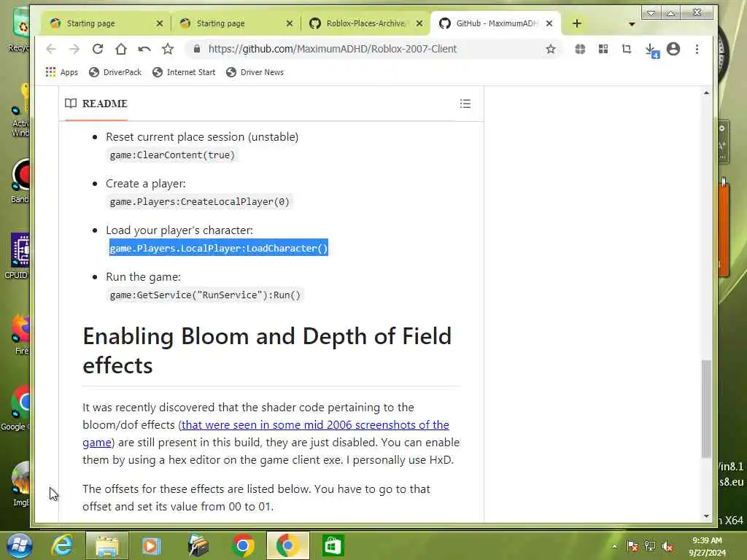Open the extensions icon beside bookmark star
Image resolution: width=747 pixels, height=560 pixels.
[x=580, y=49]
